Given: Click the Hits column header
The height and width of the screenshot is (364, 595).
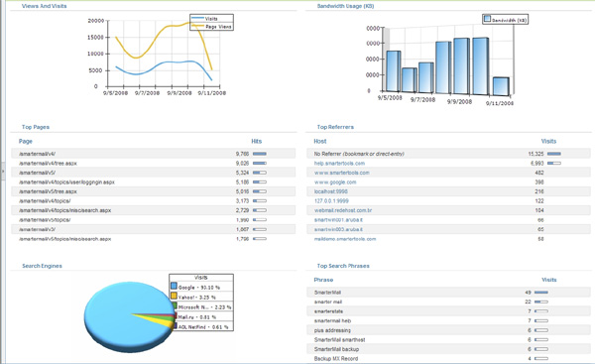Looking at the screenshot, I should coord(257,141).
